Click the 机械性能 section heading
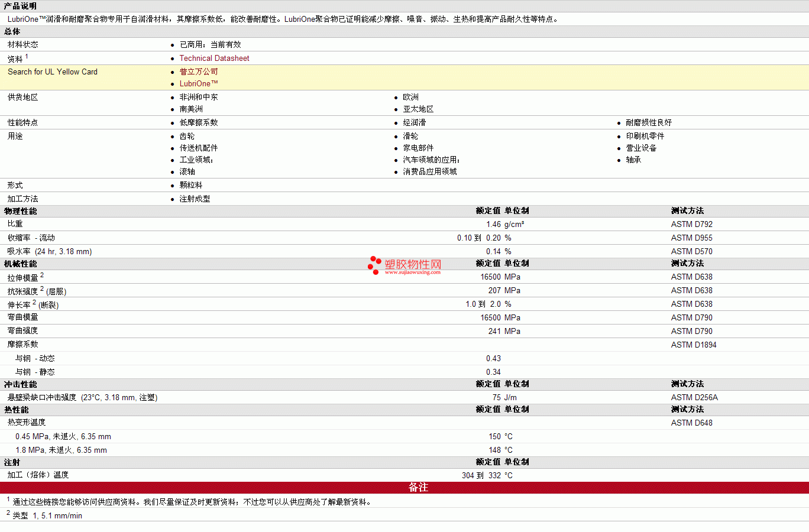This screenshot has width=809, height=532. click(x=20, y=264)
